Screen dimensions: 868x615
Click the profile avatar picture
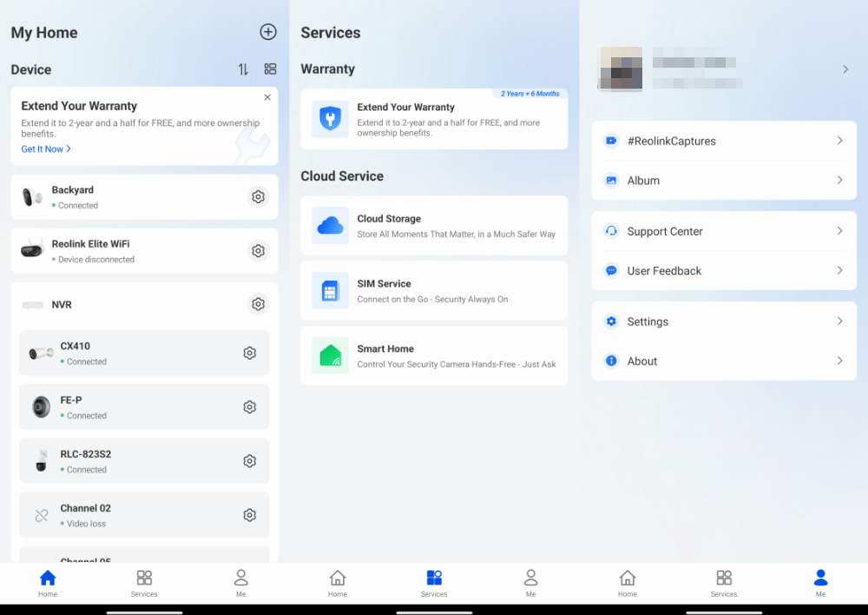coord(620,69)
